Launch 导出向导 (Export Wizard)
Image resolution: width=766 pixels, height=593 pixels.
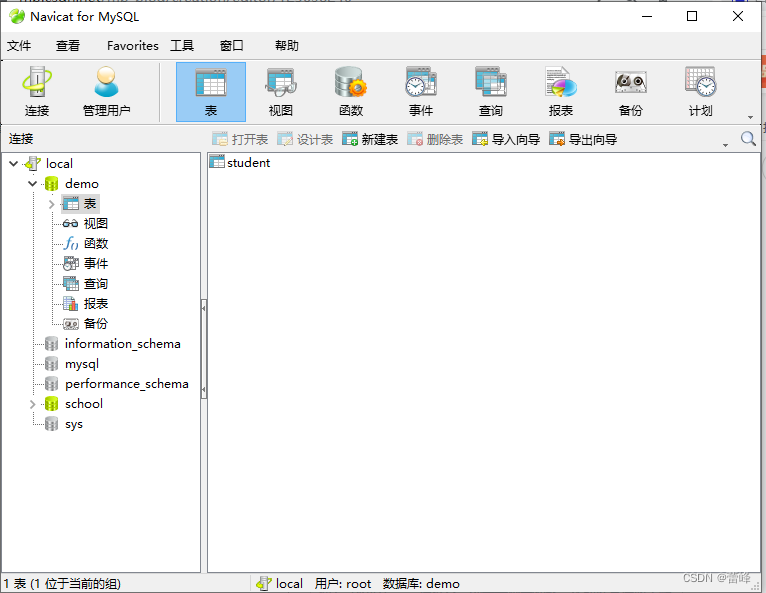click(583, 140)
